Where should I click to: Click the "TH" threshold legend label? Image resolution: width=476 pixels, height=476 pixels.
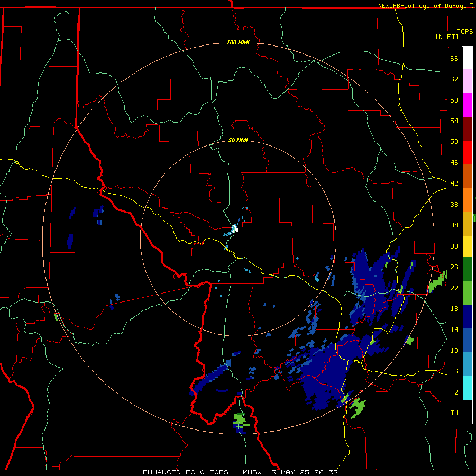pyautogui.click(x=454, y=413)
